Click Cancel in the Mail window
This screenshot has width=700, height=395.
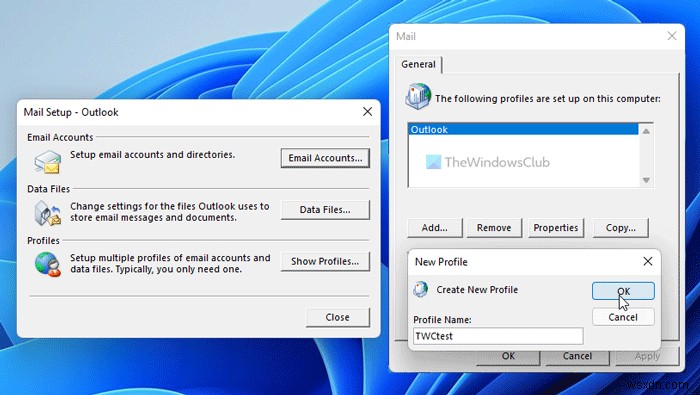(x=577, y=356)
